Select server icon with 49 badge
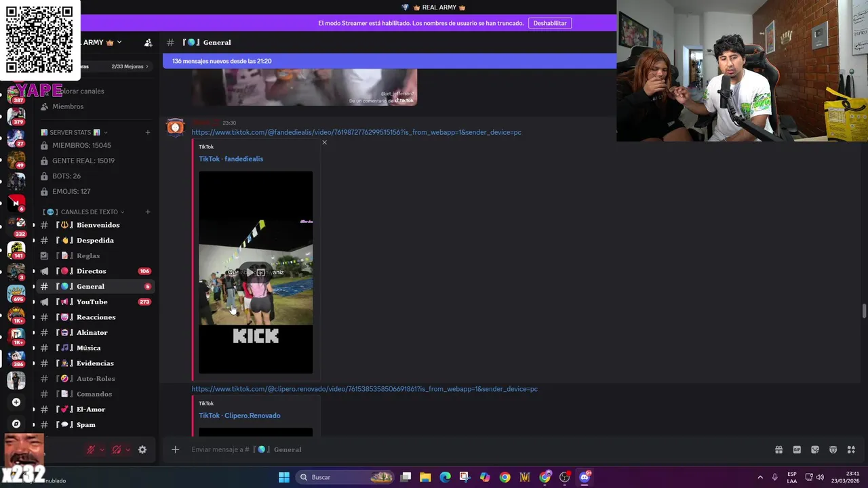The image size is (868, 488). coord(16,160)
